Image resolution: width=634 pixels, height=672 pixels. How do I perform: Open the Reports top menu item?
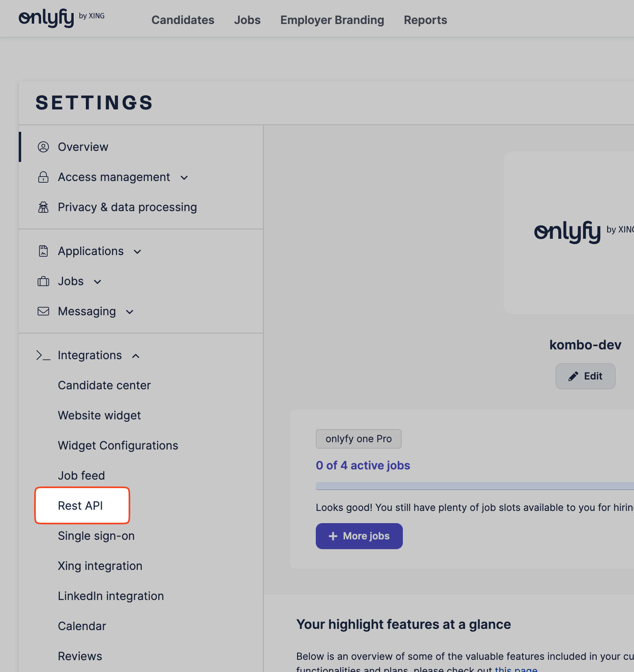[x=425, y=20]
